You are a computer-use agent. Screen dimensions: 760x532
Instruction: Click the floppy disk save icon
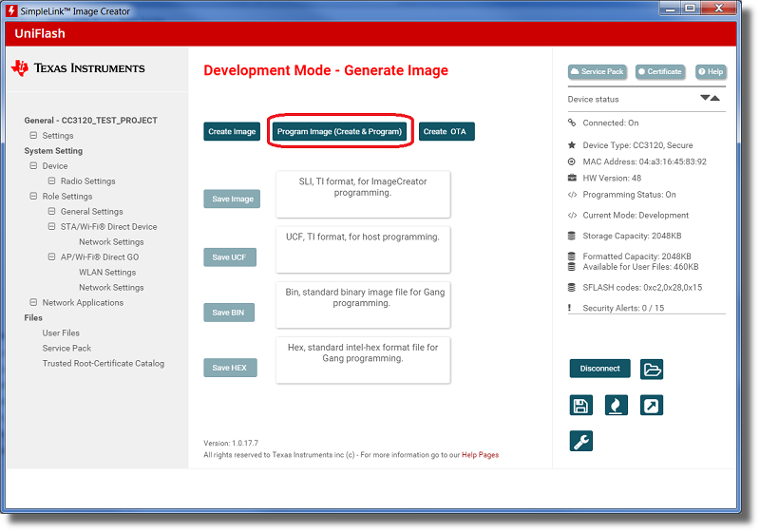(x=581, y=406)
